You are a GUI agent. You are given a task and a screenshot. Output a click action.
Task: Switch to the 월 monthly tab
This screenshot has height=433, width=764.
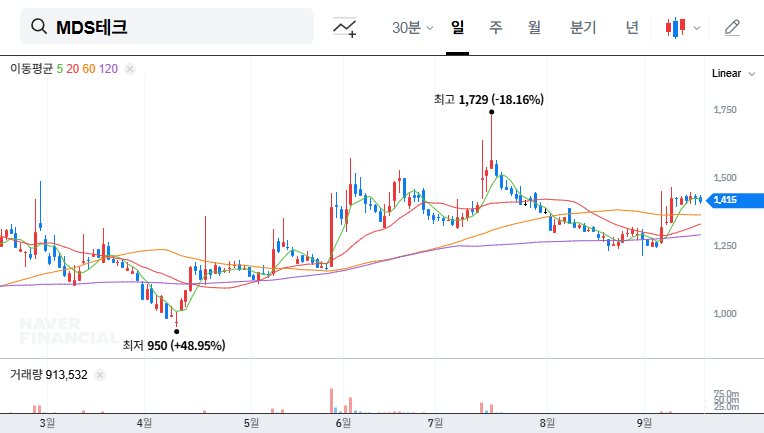[x=534, y=27]
